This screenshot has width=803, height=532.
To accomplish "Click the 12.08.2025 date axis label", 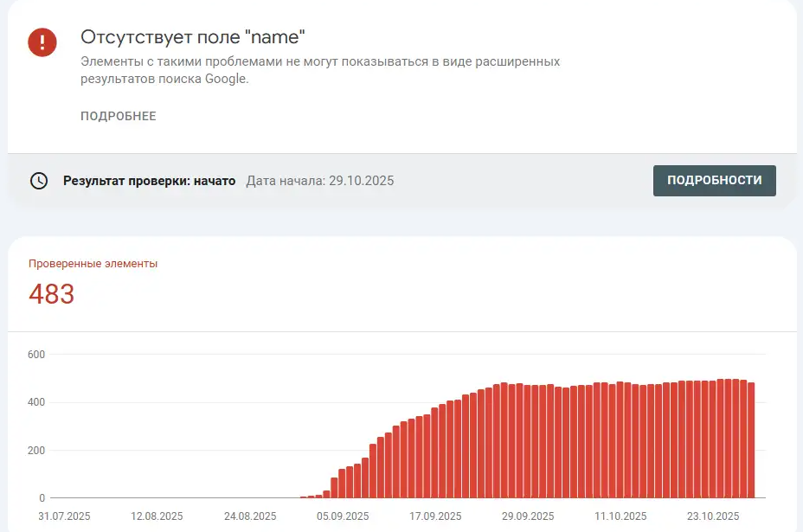I will tap(157, 516).
